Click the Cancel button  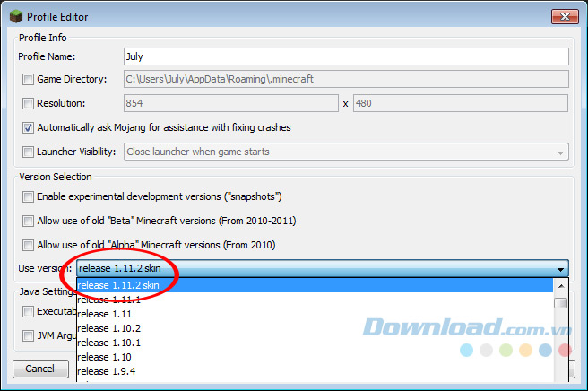click(40, 369)
